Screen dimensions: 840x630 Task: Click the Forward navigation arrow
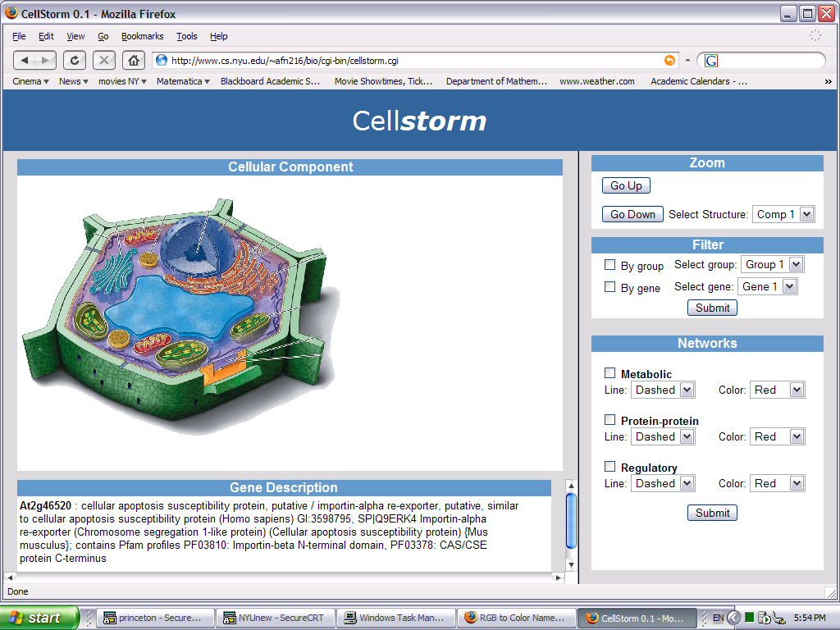pos(46,60)
